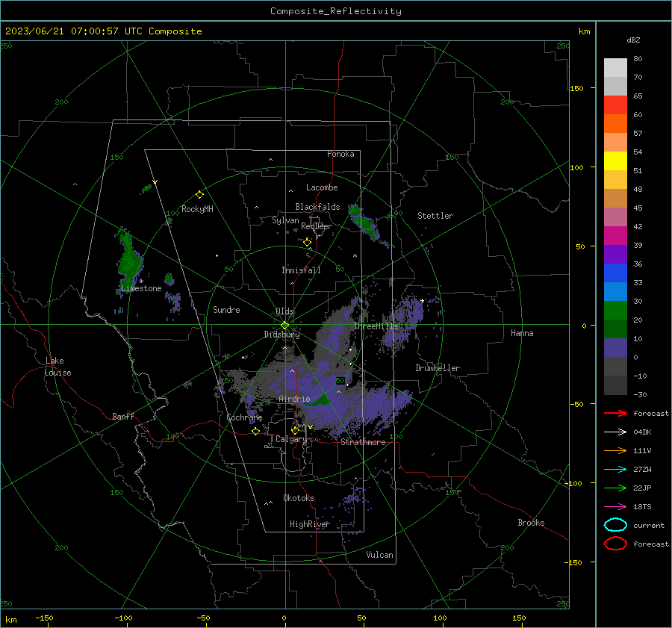Image resolution: width=672 pixels, height=628 pixels.
Task: Select the blue 33 dBZ legend band
Action: pyautogui.click(x=615, y=273)
